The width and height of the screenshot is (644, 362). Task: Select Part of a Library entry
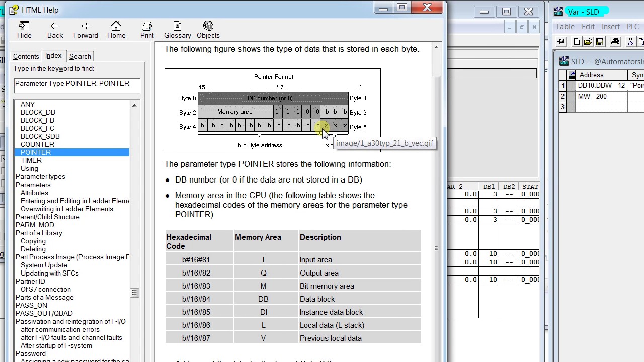(x=39, y=233)
